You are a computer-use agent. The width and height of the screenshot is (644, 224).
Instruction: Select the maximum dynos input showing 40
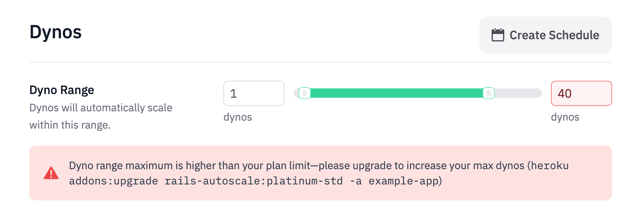click(x=581, y=93)
